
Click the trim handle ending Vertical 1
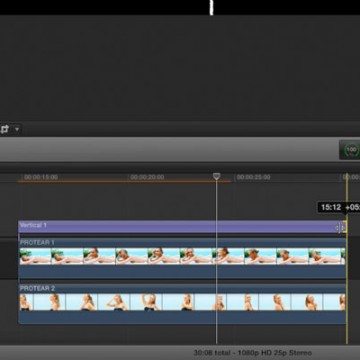[344, 227]
